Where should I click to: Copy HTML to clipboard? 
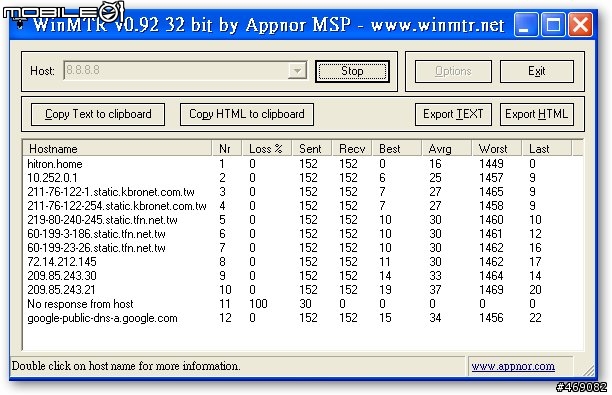(x=247, y=114)
